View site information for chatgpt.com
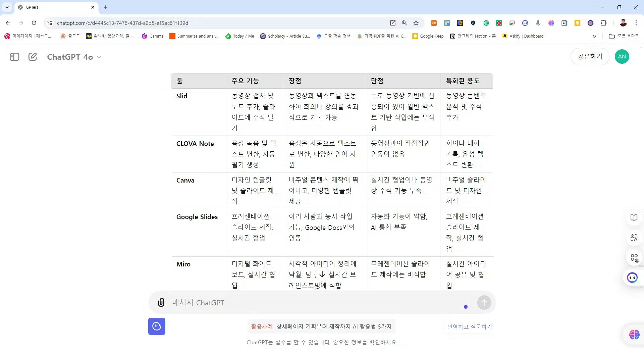 coord(50,23)
